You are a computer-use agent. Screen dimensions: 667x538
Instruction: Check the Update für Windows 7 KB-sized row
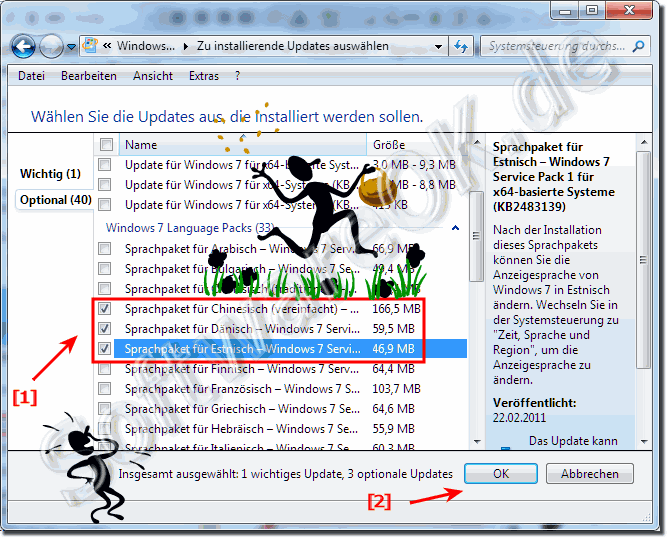[105, 205]
